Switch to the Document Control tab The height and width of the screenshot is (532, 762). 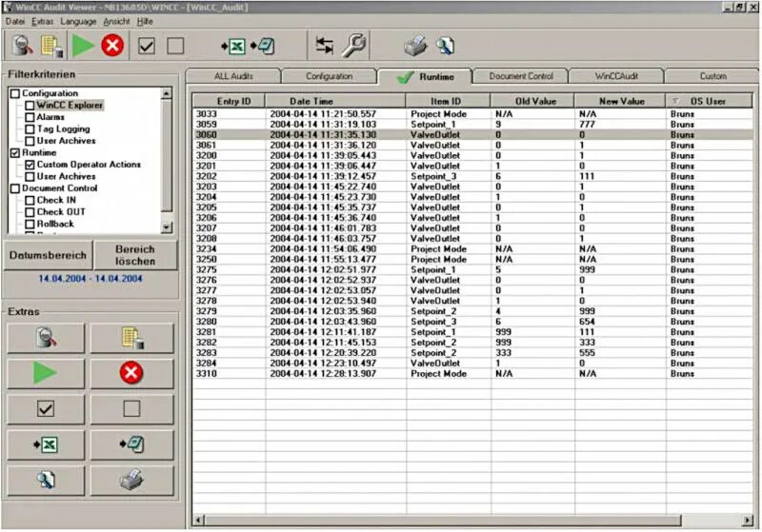click(x=521, y=76)
